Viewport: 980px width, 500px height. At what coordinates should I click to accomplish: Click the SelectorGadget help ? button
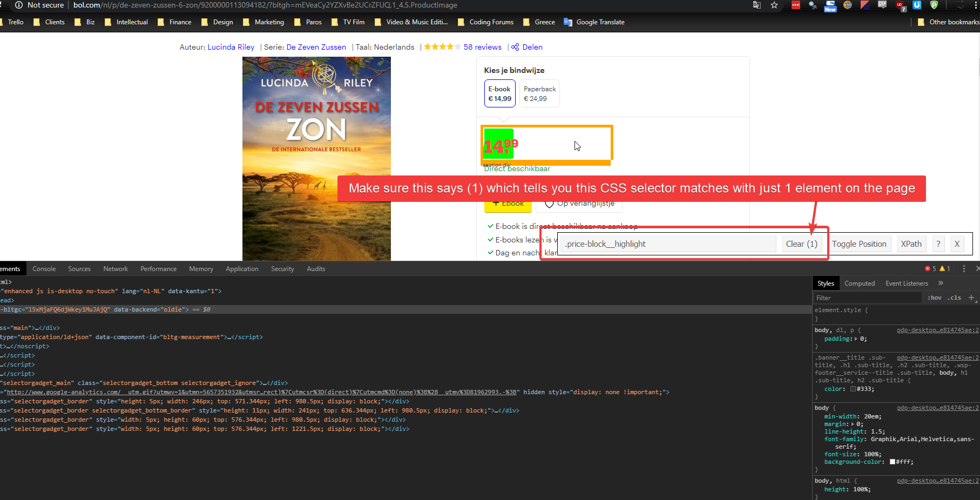click(938, 244)
